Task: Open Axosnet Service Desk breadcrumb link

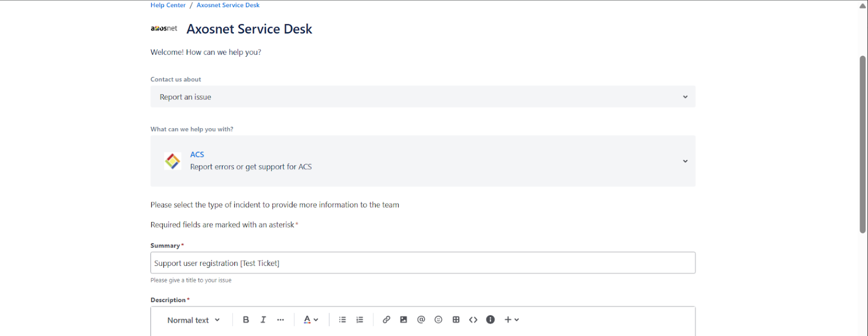Action: pos(228,5)
